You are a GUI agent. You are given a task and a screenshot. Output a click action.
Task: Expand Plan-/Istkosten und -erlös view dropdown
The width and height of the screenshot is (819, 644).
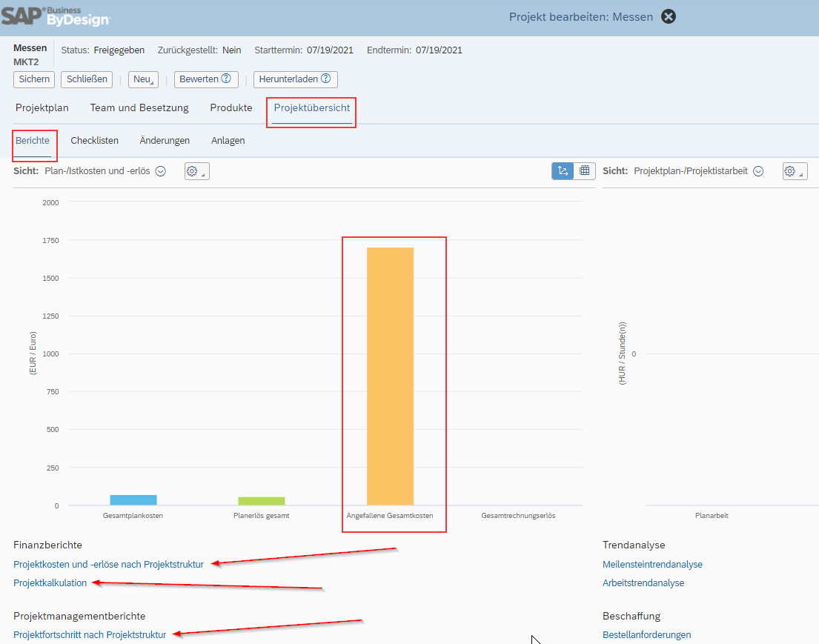coord(161,171)
